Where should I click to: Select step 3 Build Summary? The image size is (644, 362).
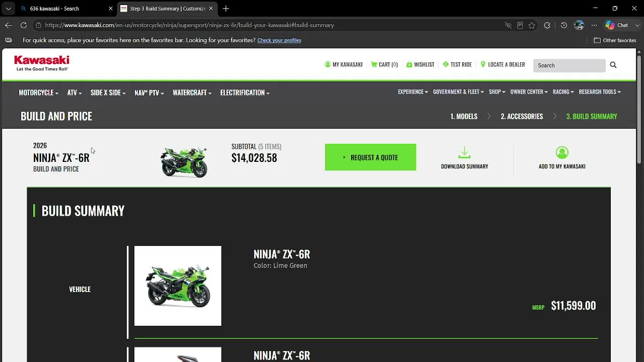592,116
